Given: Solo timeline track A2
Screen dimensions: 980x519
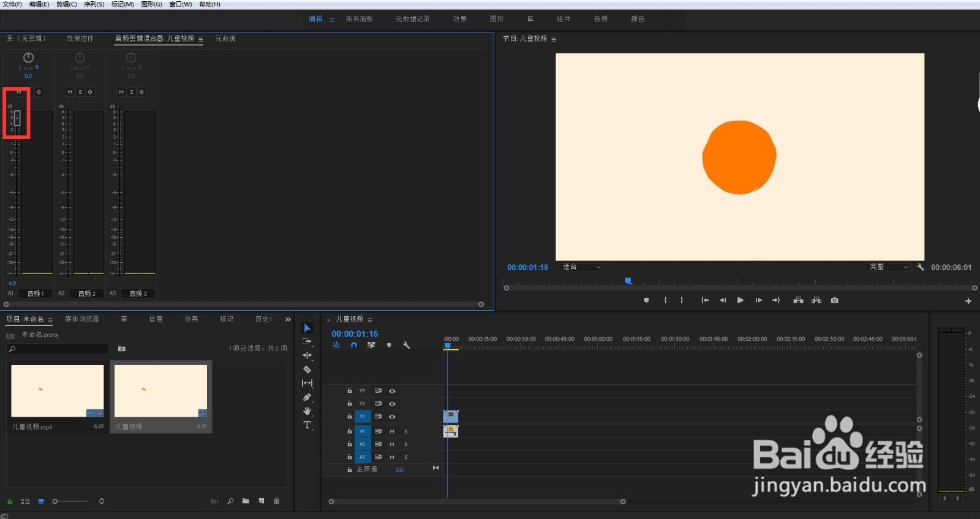Looking at the screenshot, I should pyautogui.click(x=406, y=444).
